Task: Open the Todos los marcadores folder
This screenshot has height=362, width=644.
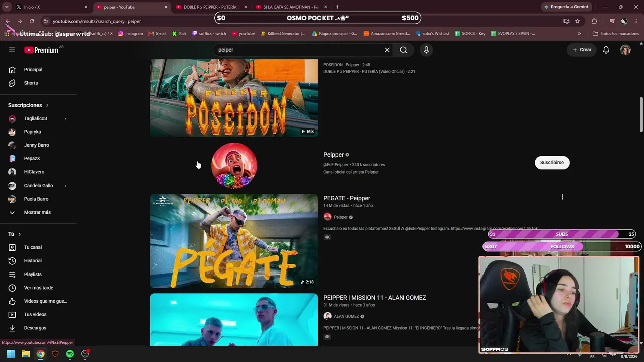Action: click(x=616, y=34)
